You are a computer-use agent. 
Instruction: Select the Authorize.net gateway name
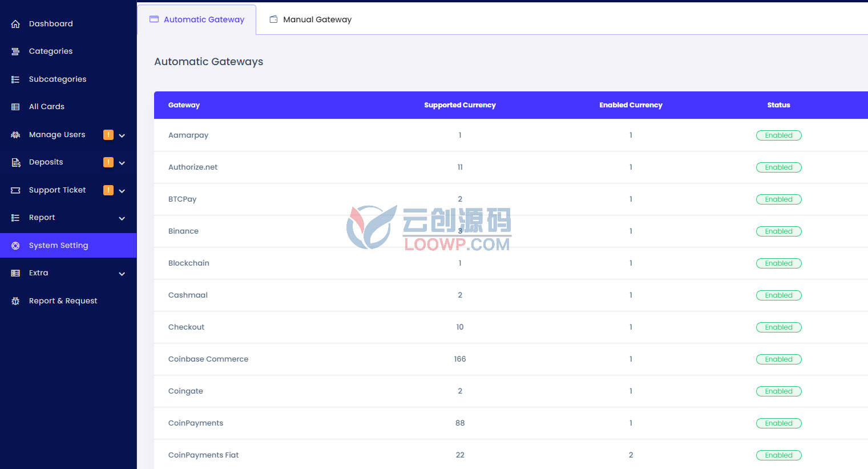click(x=193, y=167)
